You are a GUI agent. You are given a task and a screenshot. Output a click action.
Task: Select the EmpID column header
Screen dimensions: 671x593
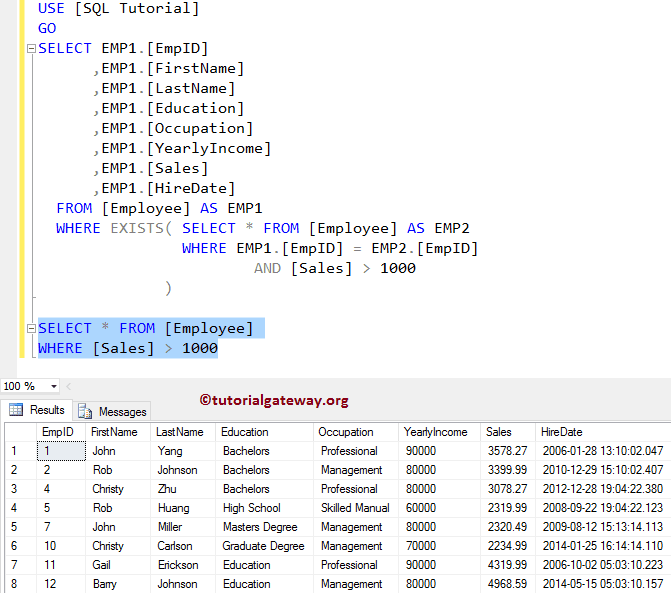[x=61, y=432]
